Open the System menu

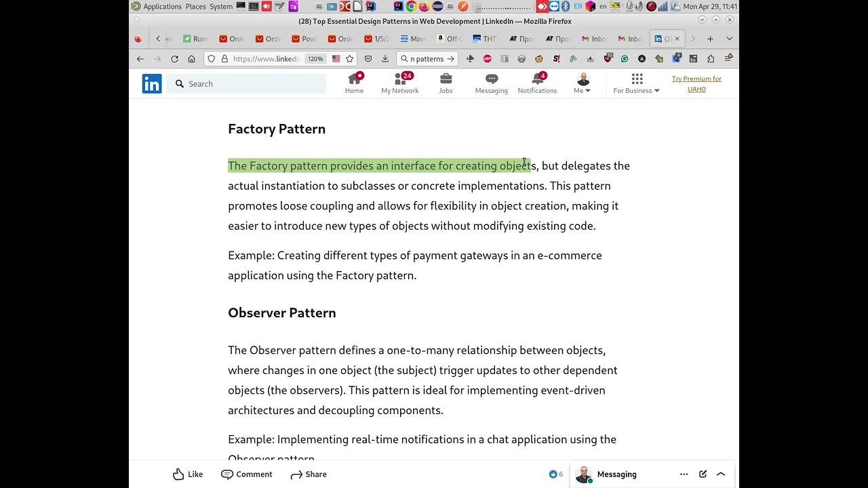(221, 6)
